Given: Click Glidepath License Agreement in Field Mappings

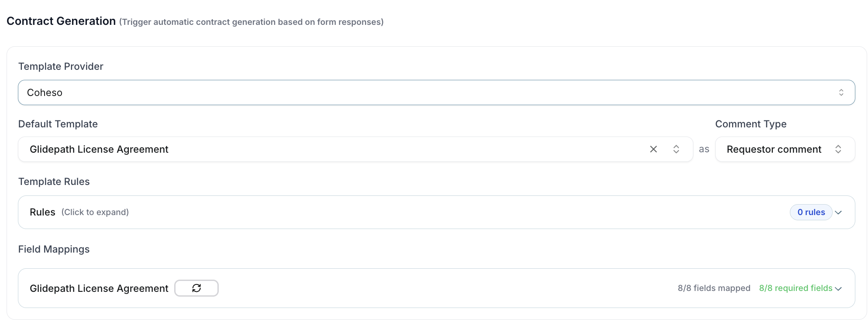Looking at the screenshot, I should [x=99, y=288].
